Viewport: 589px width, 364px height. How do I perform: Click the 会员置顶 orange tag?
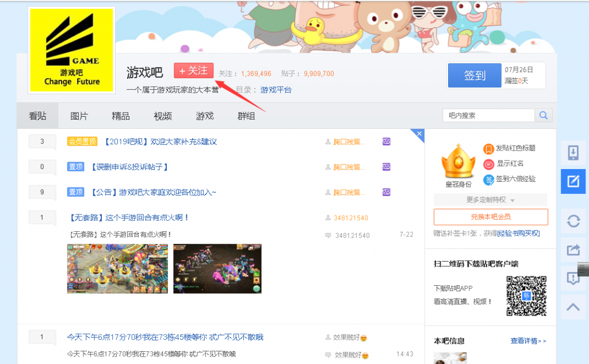(x=82, y=141)
